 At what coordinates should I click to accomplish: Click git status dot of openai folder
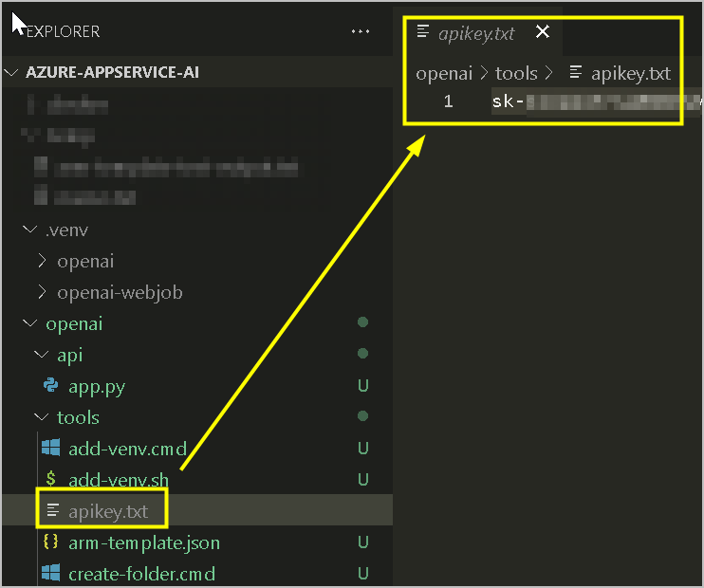pyautogui.click(x=363, y=322)
